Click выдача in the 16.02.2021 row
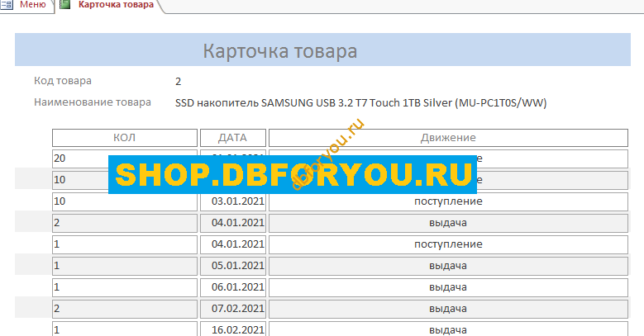 [x=448, y=329]
